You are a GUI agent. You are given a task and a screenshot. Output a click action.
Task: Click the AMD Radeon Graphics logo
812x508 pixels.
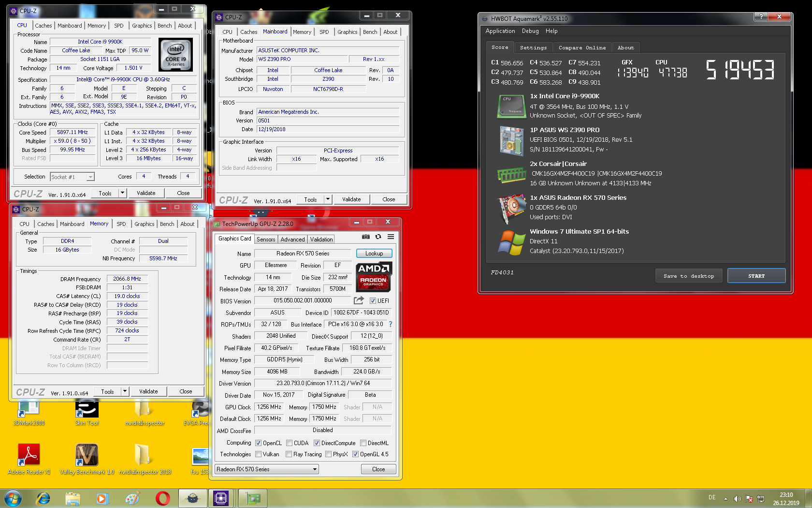[x=374, y=277]
